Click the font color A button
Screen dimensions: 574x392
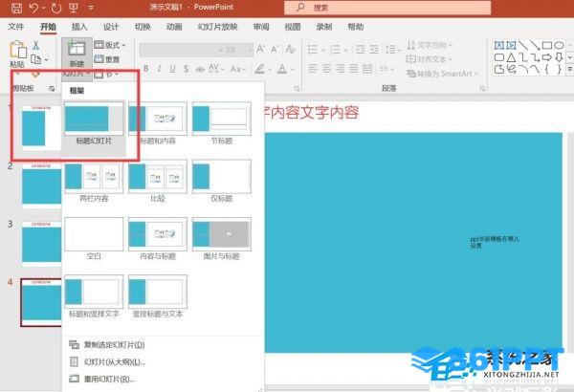point(282,69)
